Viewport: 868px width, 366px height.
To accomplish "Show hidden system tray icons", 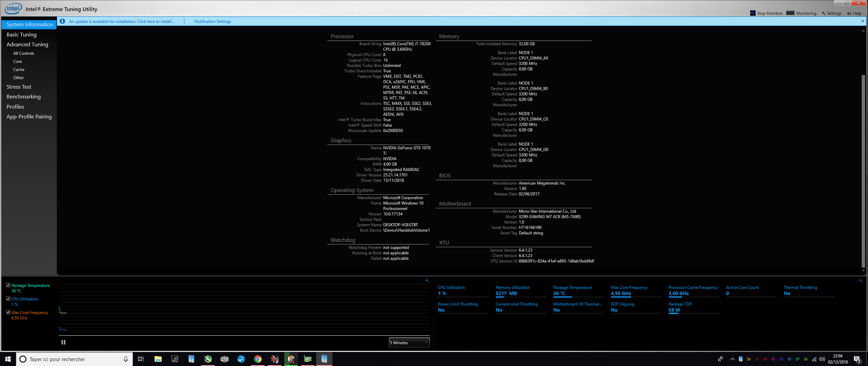I will pyautogui.click(x=732, y=359).
